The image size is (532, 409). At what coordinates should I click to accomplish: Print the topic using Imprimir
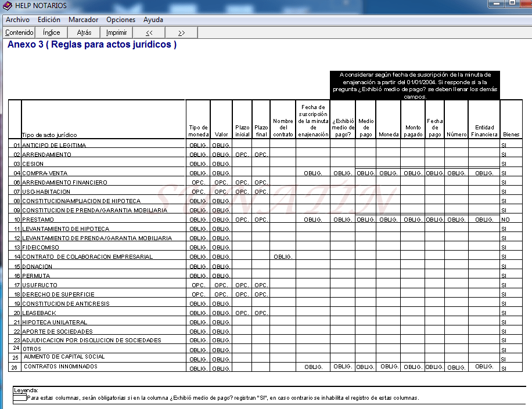coord(116,32)
